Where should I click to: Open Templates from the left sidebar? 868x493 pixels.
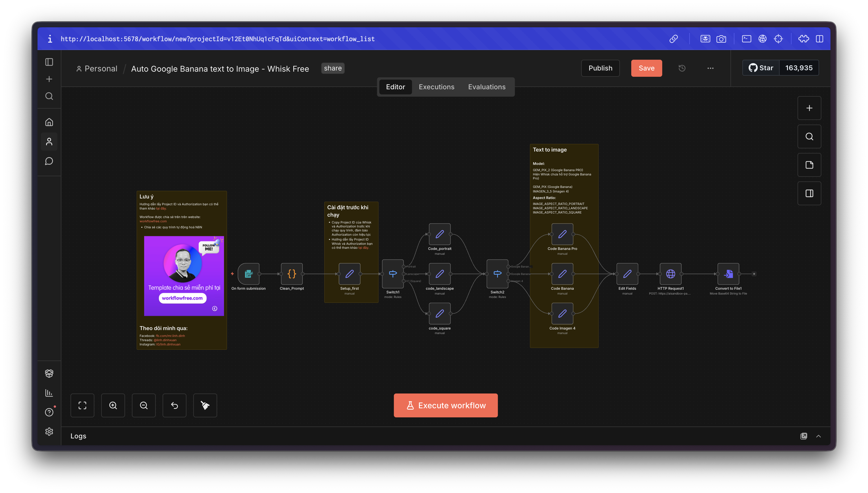49,373
